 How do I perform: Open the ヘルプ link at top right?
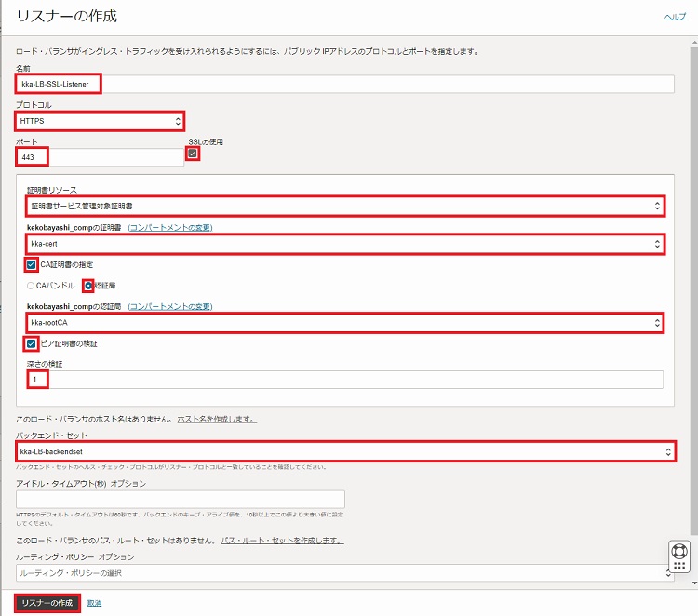coord(674,17)
